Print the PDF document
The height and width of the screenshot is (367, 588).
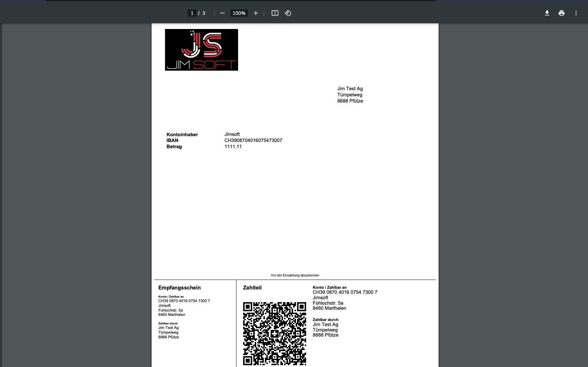tap(562, 13)
